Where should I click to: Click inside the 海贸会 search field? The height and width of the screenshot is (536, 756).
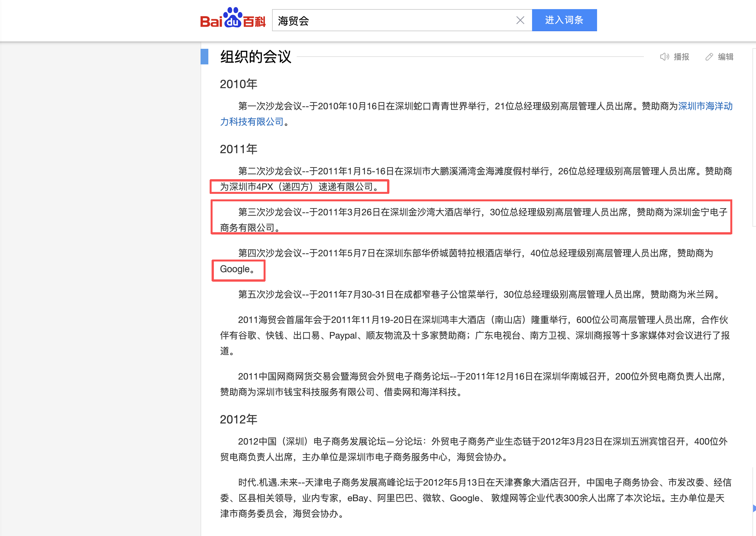click(393, 20)
